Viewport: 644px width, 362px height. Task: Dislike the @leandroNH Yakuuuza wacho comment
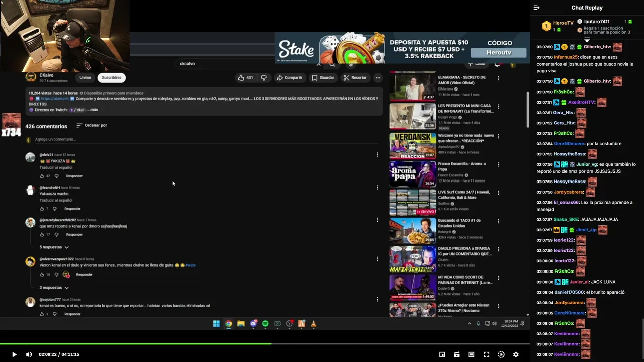coord(55,209)
